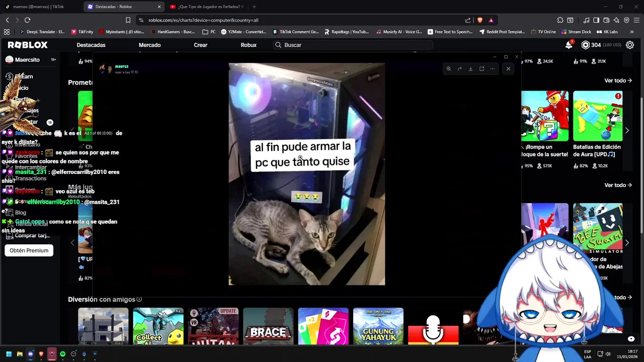Open the BRACE game thumbnail

pos(268,326)
